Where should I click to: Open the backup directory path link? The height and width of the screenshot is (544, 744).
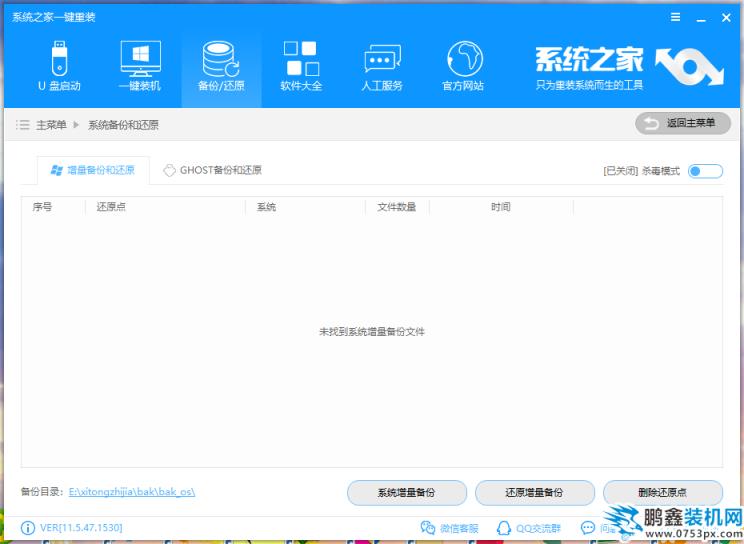click(132, 492)
